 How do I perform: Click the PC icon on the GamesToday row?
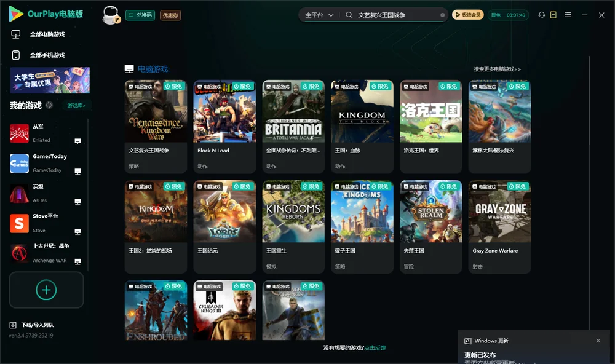77,172
